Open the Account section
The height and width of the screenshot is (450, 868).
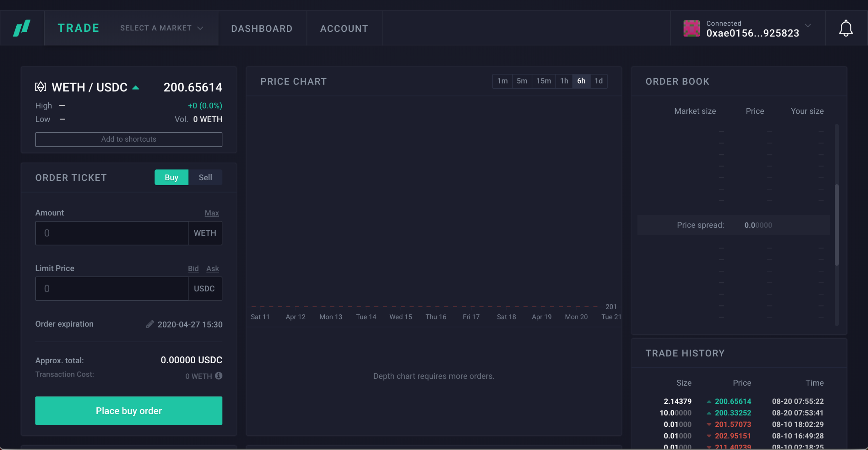click(x=344, y=28)
